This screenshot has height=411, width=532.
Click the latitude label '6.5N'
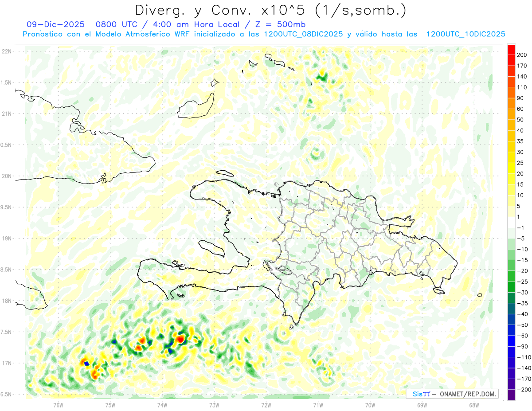(6, 395)
